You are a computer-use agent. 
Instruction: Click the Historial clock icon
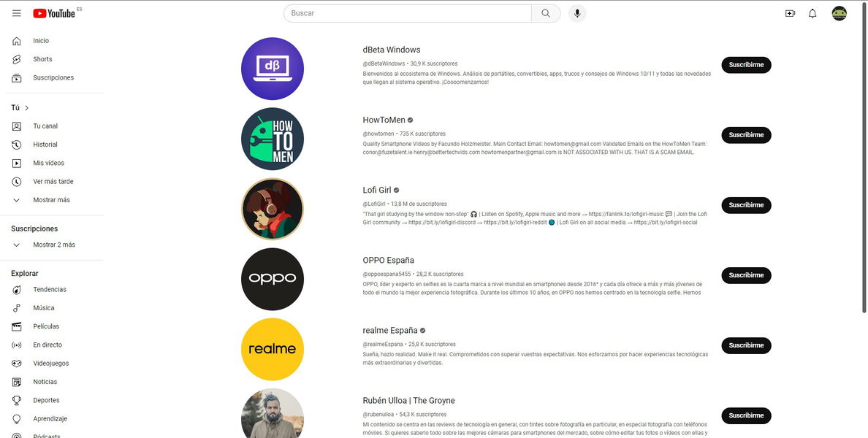[17, 145]
